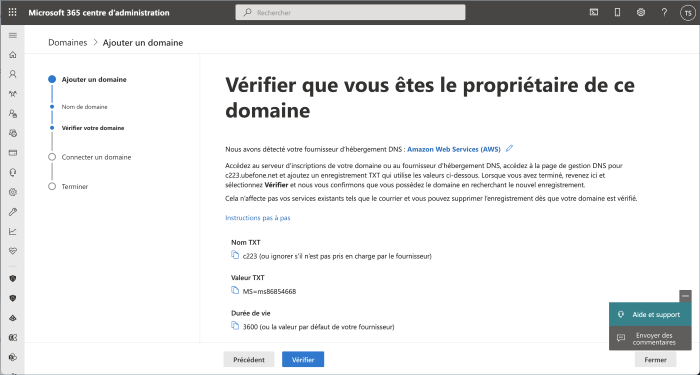Click the Précédent button

tap(249, 359)
